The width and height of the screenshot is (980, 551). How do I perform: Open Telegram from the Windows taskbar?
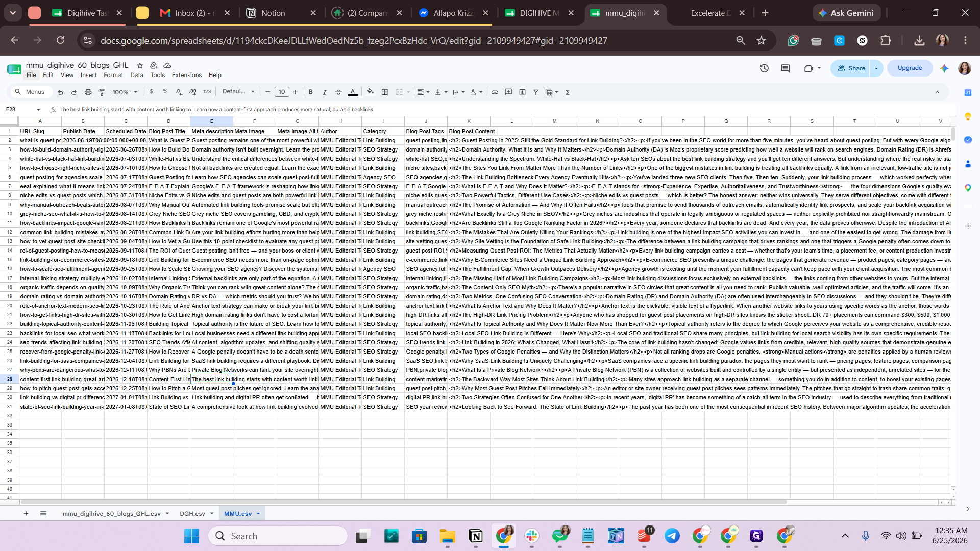pyautogui.click(x=672, y=536)
